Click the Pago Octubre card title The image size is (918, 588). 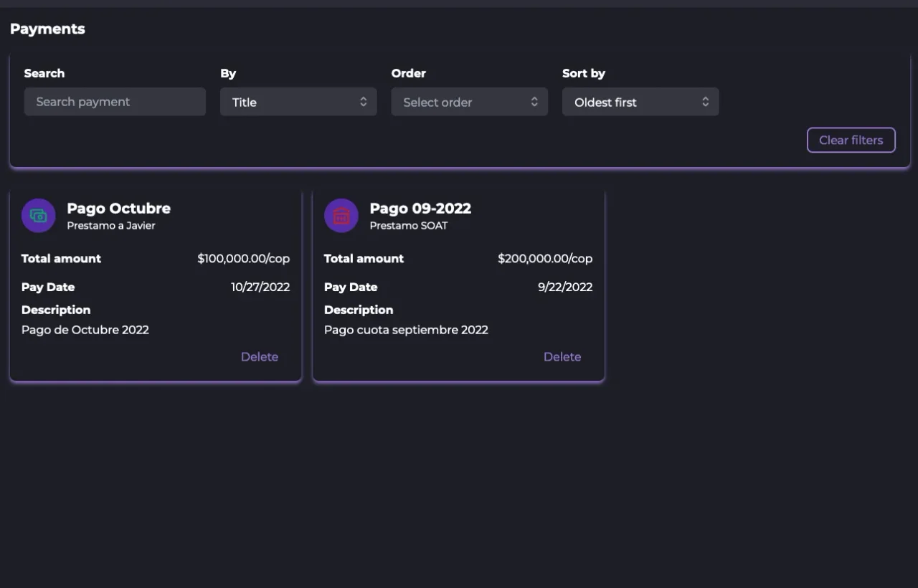pyautogui.click(x=119, y=208)
